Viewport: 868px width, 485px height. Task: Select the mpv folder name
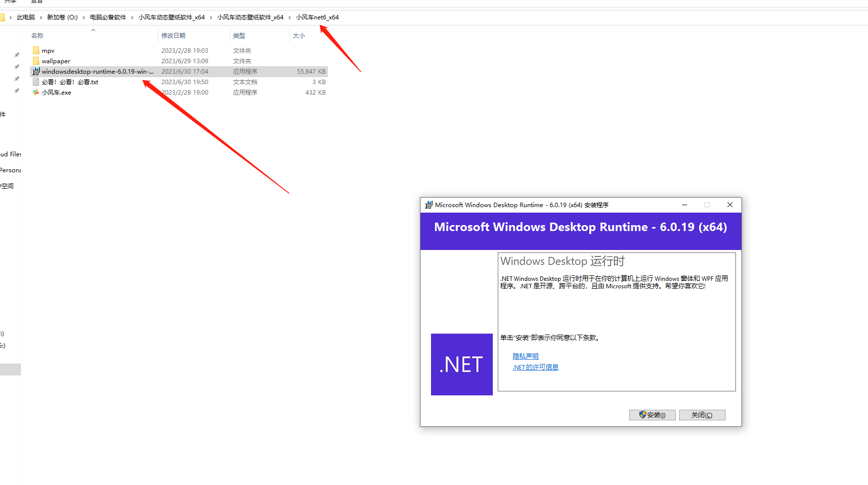pos(48,51)
